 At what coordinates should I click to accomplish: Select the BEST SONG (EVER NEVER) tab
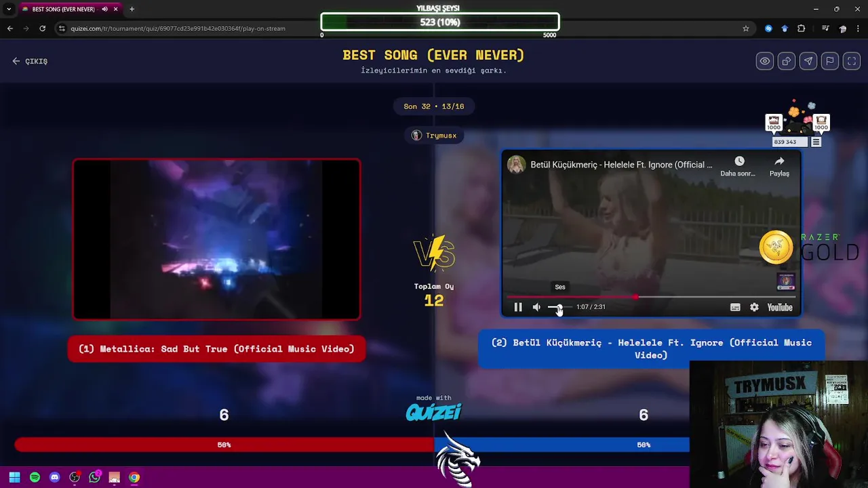tap(63, 9)
